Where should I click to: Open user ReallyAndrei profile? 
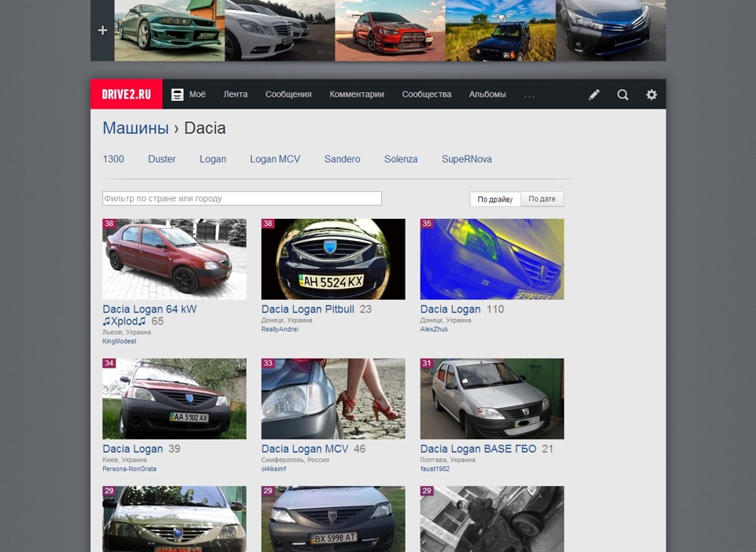[280, 329]
